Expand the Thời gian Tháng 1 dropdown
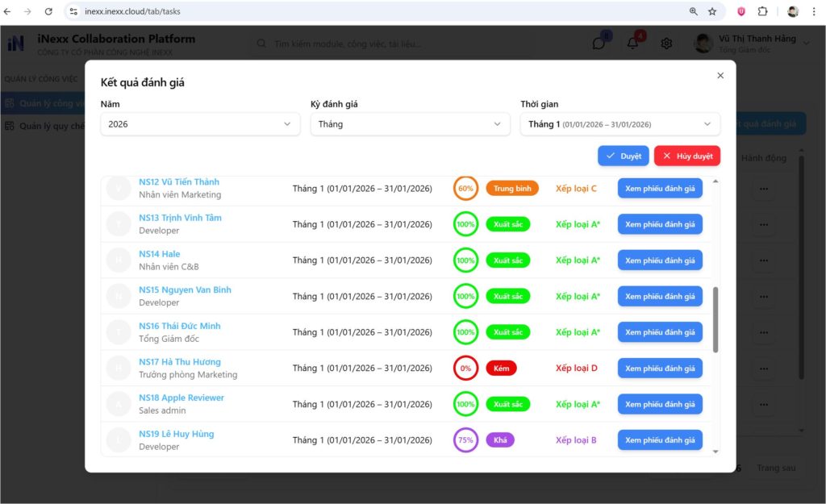This screenshot has height=504, width=826. pos(619,124)
